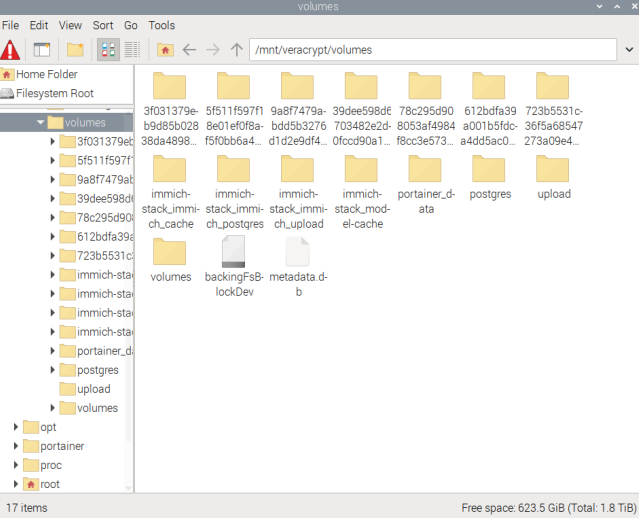The width and height of the screenshot is (639, 518).
Task: Open the Edit menu
Action: pyautogui.click(x=39, y=25)
